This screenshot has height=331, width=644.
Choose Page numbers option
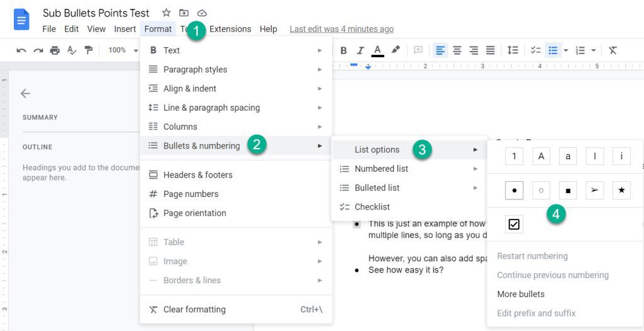[x=236, y=194]
